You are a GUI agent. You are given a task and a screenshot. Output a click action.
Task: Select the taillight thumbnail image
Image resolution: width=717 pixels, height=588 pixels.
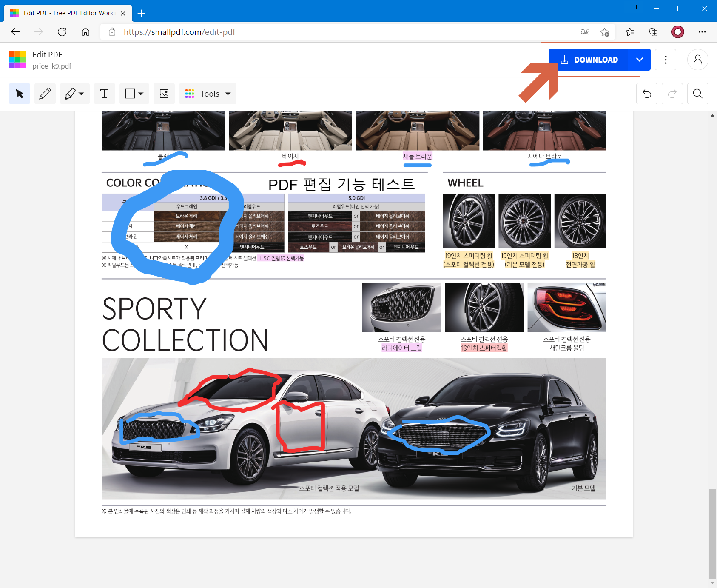click(567, 307)
